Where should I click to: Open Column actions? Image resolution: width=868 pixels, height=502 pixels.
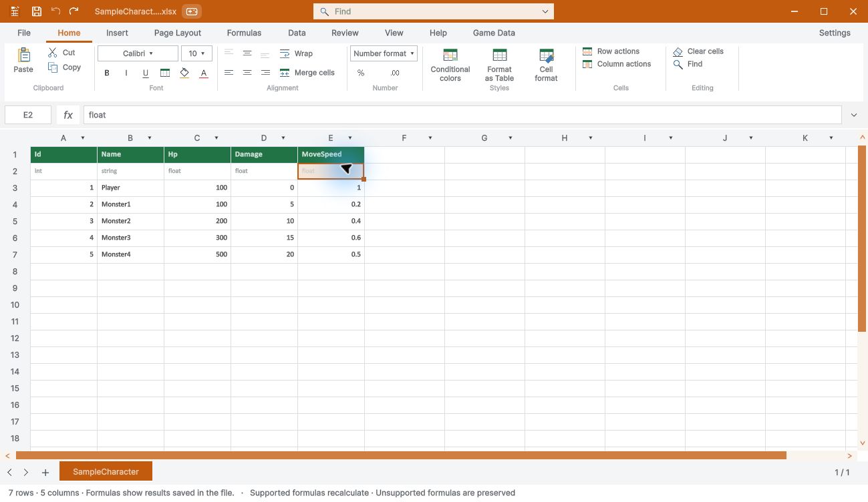tap(616, 64)
